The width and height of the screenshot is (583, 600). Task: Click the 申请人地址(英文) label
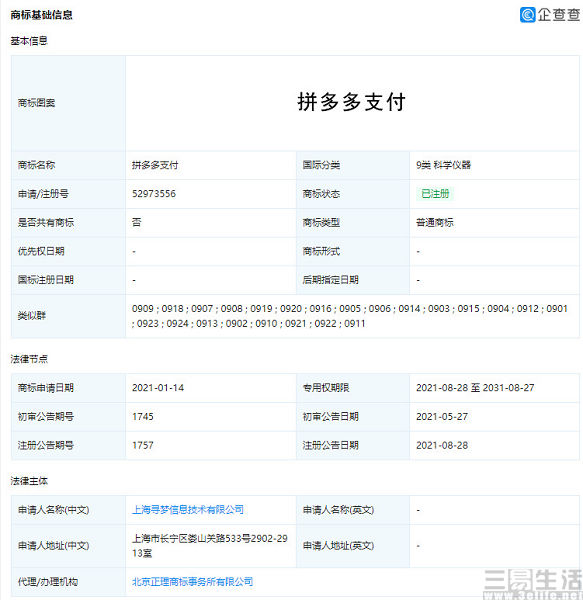point(339,546)
